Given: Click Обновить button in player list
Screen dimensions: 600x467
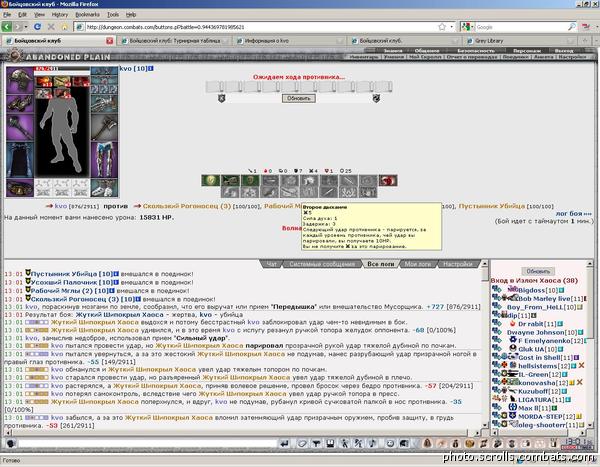Looking at the screenshot, I should click(538, 271).
